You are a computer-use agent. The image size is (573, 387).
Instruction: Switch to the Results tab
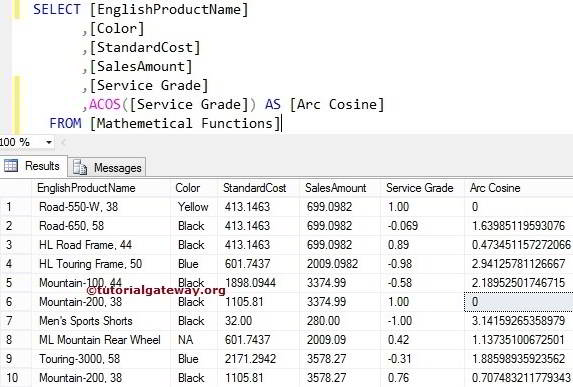pyautogui.click(x=34, y=166)
